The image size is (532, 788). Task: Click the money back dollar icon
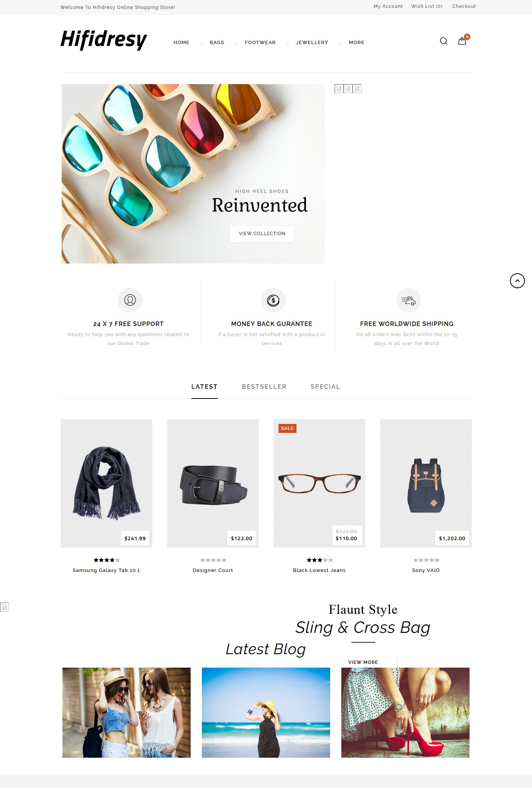coord(273,300)
